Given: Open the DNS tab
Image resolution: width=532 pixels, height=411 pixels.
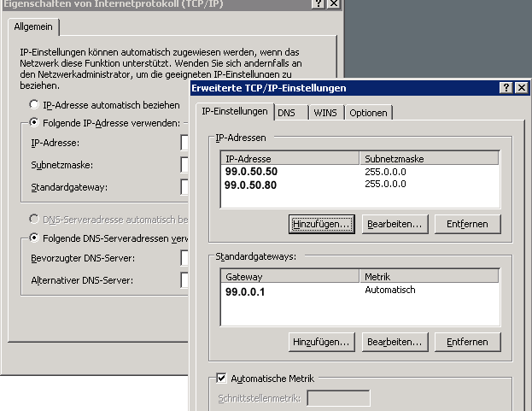Looking at the screenshot, I should [291, 113].
